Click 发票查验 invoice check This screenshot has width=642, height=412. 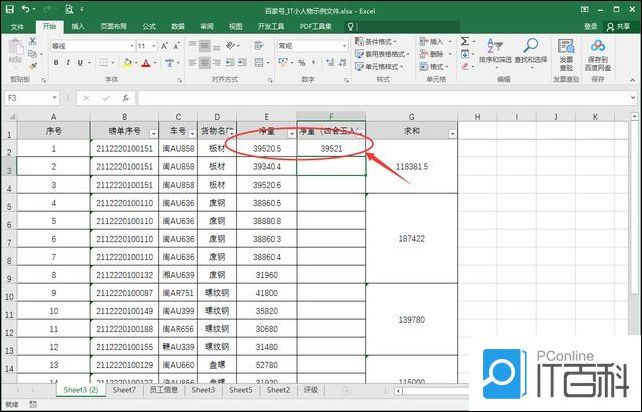point(566,55)
